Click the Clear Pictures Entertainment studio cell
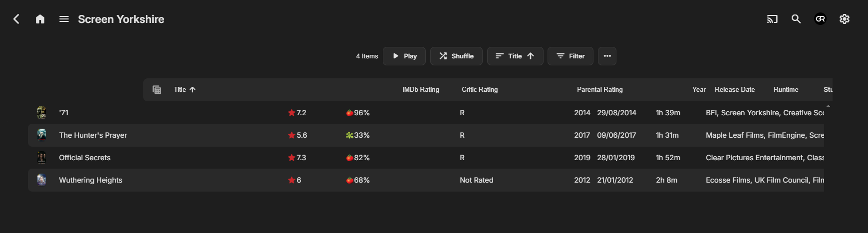Screen dimensions: 868x233 coord(765,158)
